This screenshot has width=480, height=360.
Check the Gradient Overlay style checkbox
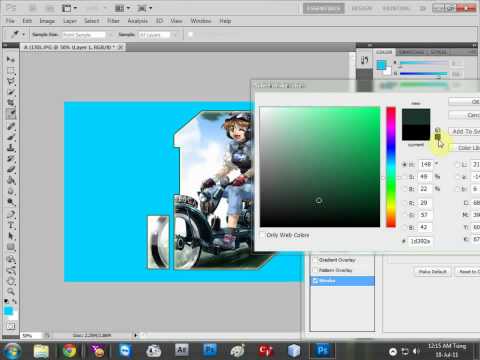click(x=314, y=260)
